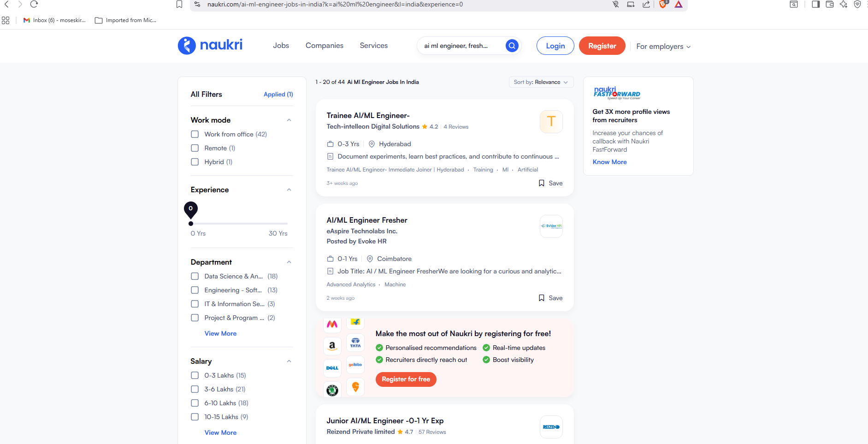Open Gmail Inbox bookmark
This screenshot has width=868, height=444.
[x=54, y=20]
